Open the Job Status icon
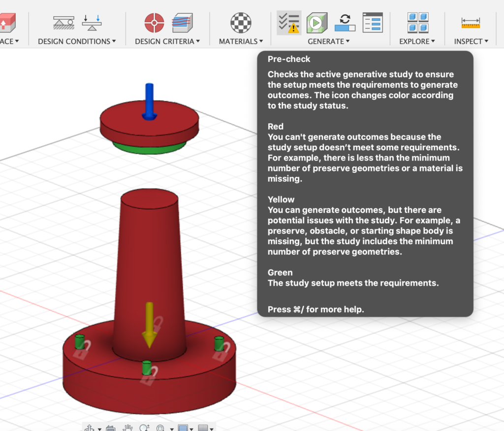 click(345, 22)
